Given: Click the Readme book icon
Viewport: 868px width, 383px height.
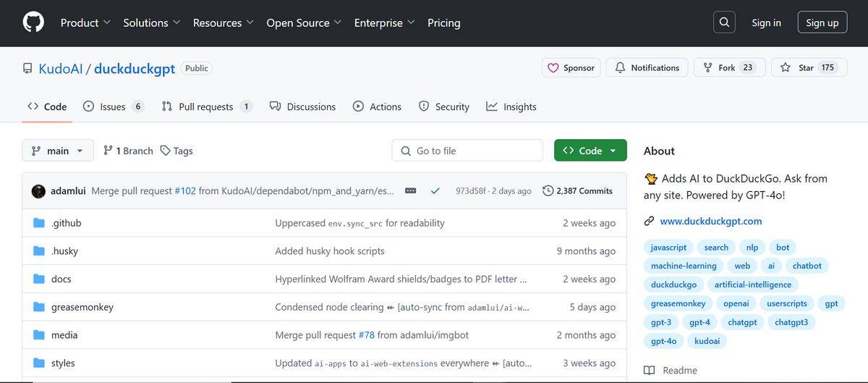Looking at the screenshot, I should (650, 370).
